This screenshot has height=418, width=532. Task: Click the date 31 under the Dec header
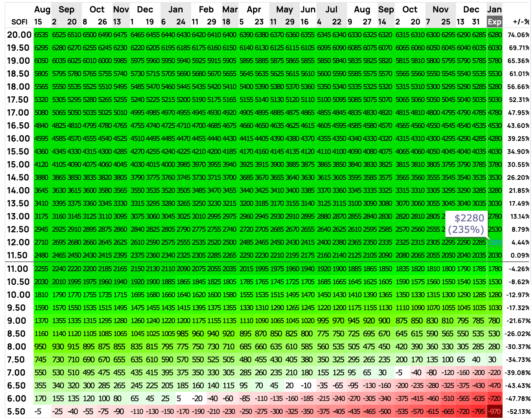click(x=476, y=22)
